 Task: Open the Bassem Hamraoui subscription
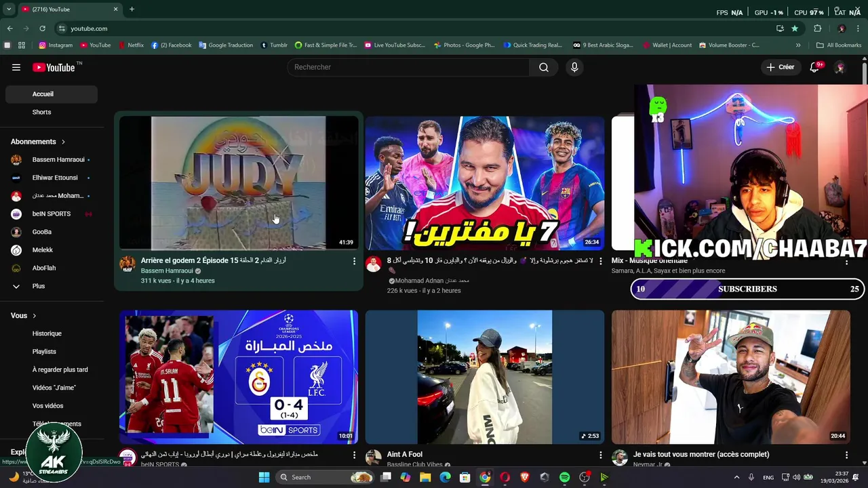click(x=52, y=160)
